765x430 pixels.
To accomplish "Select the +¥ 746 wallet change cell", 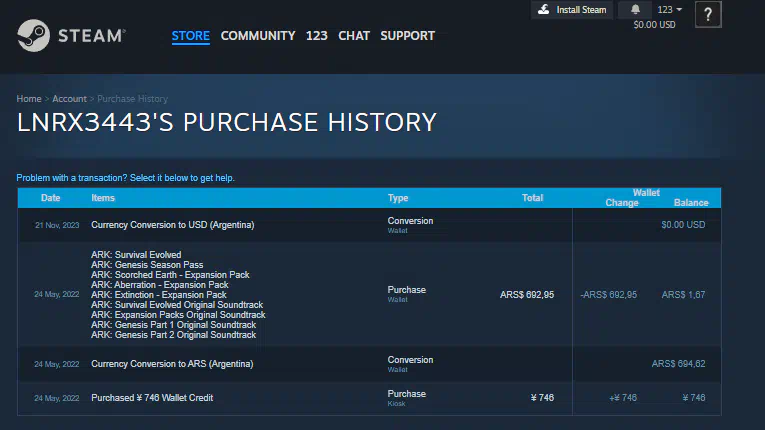I will [623, 398].
